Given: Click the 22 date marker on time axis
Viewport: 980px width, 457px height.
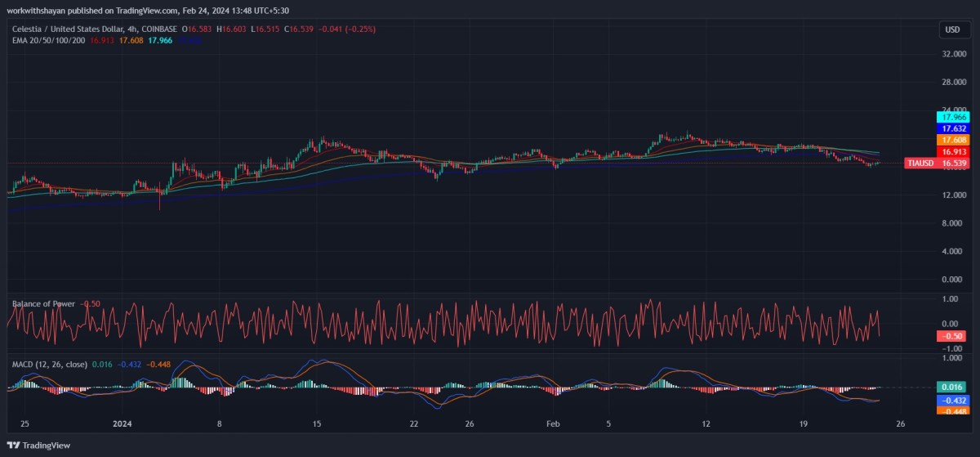Looking at the screenshot, I should point(414,424).
